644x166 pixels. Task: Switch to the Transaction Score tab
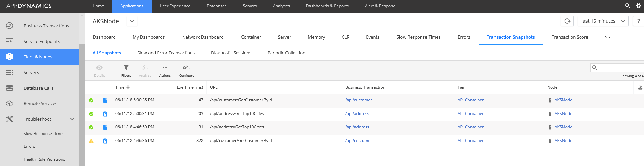coord(570,37)
